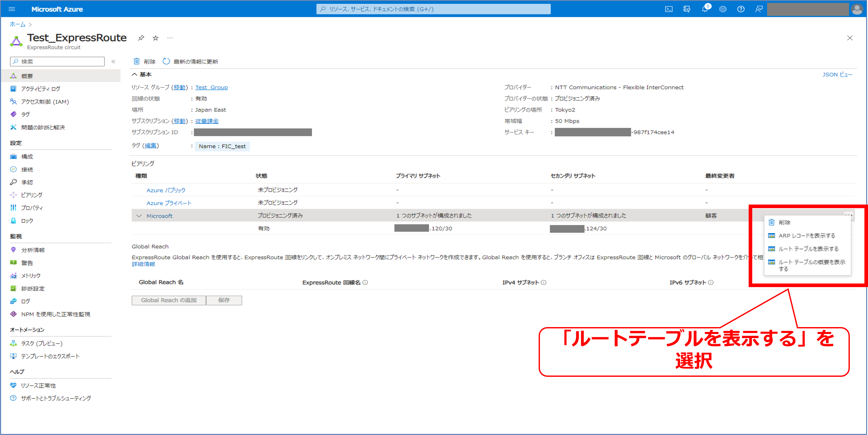Select 削除 in the context menu
The image size is (868, 435).
click(784, 222)
